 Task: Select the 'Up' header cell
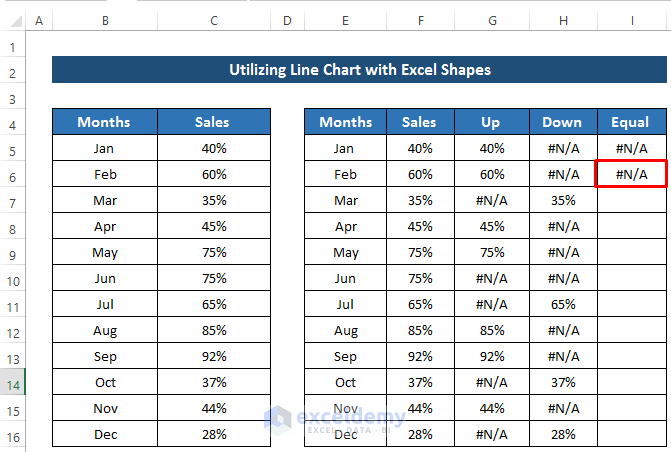coord(491,122)
